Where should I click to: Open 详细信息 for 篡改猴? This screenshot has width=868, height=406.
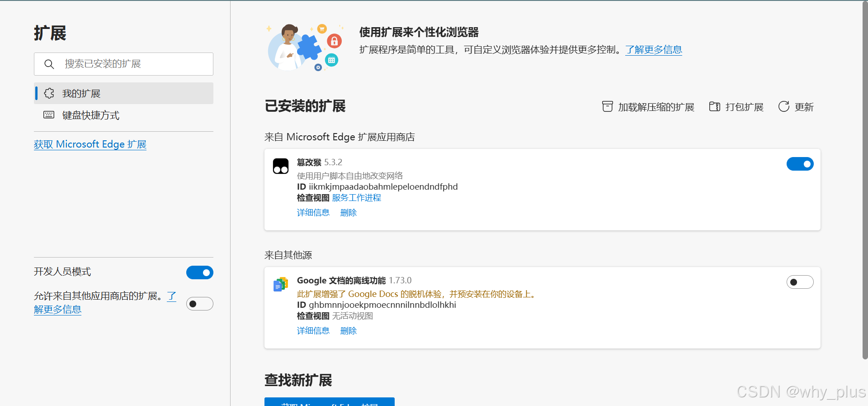[313, 213]
